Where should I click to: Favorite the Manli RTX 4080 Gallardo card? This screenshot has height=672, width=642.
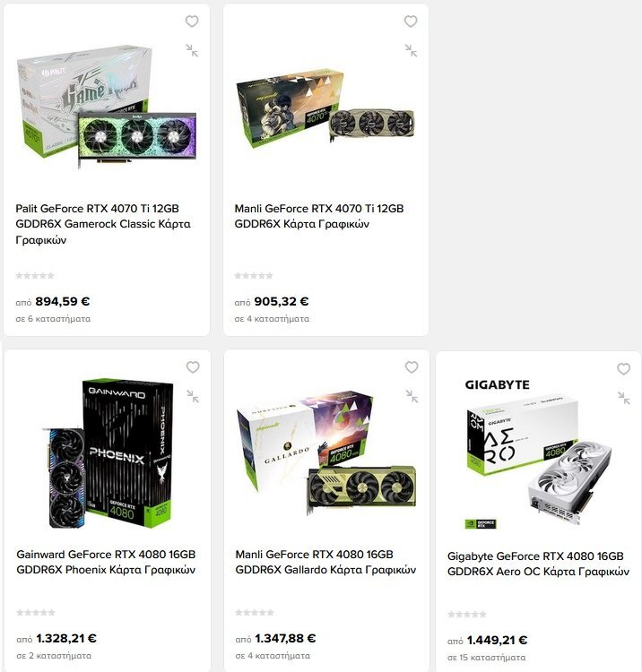[x=412, y=366]
